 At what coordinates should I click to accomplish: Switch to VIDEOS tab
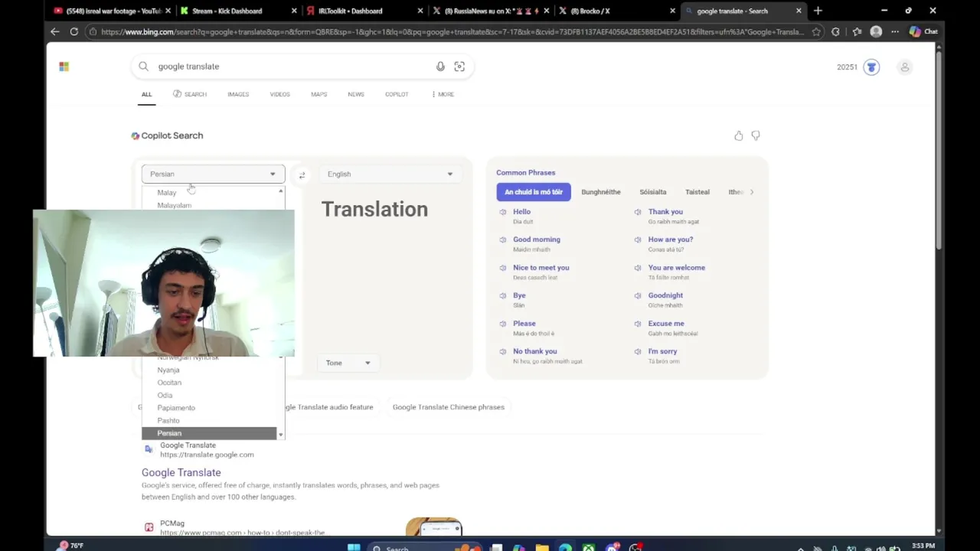(279, 94)
